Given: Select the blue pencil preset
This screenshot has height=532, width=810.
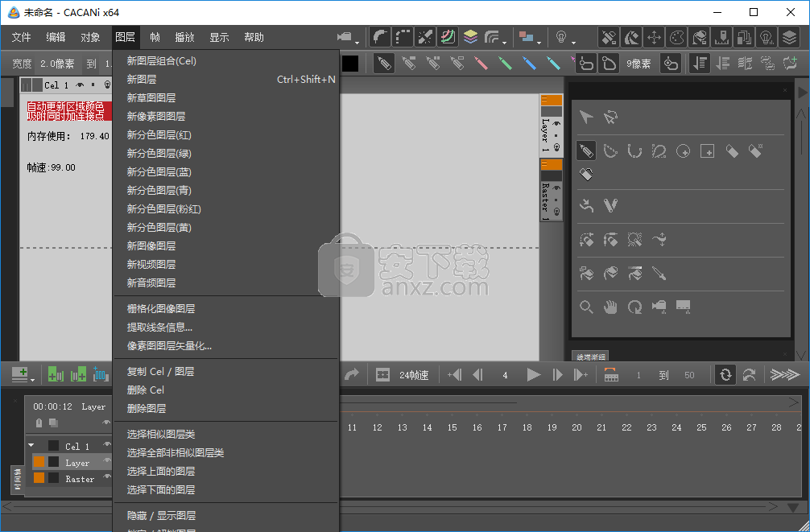Looking at the screenshot, I should coord(530,64).
